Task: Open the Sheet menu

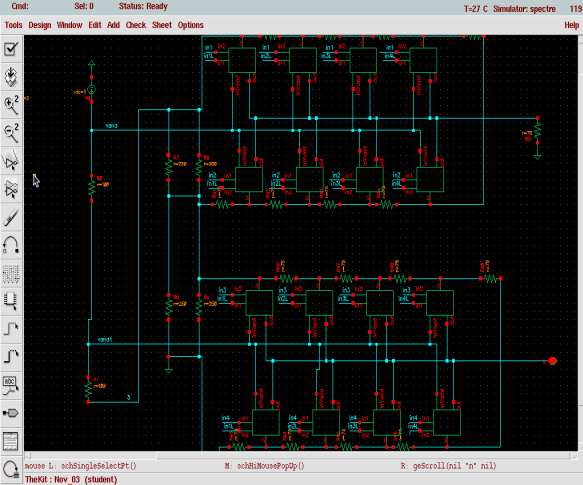Action: click(162, 25)
